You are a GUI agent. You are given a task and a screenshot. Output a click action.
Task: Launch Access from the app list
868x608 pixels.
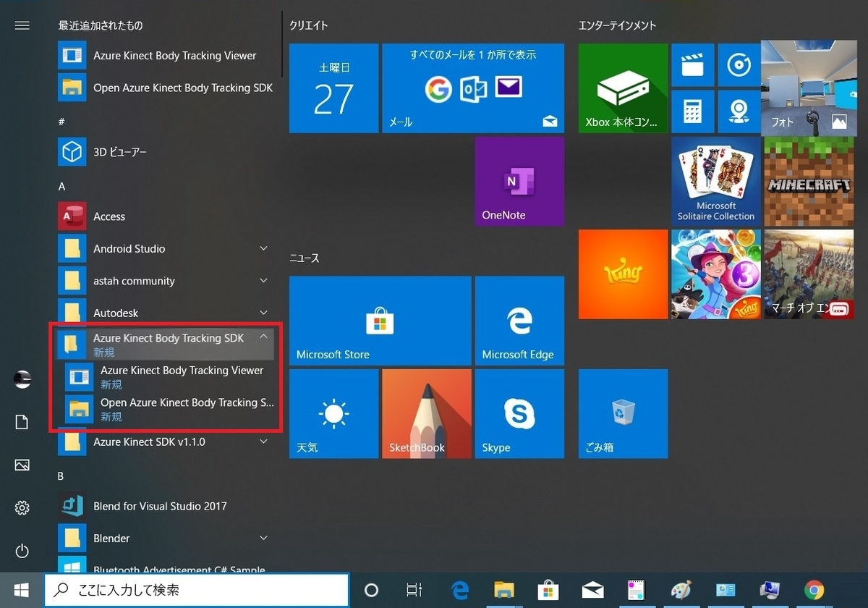pyautogui.click(x=166, y=216)
